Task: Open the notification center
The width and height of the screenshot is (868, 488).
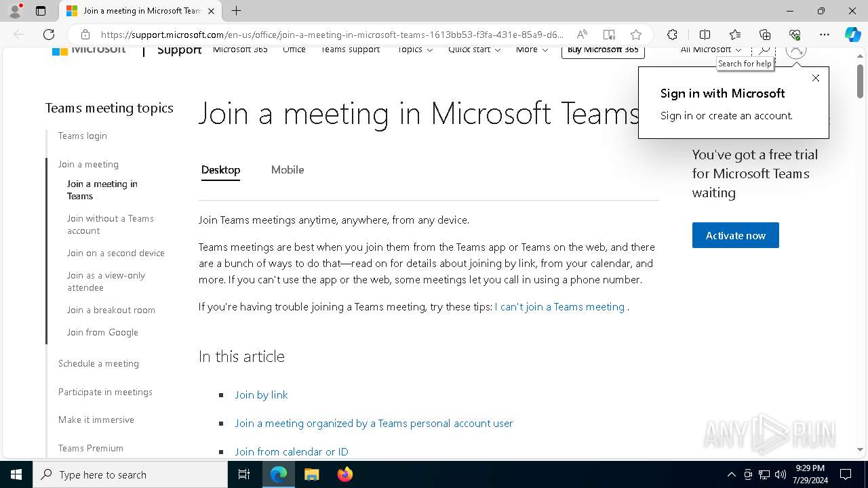Action: tap(846, 474)
